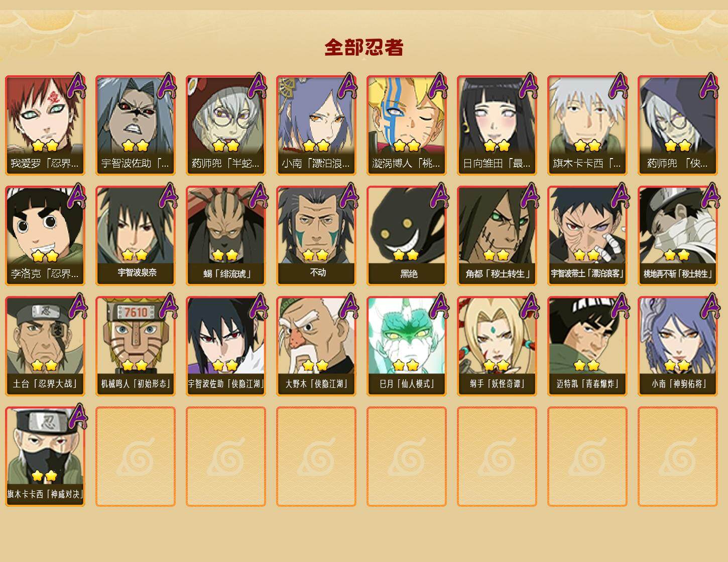The height and width of the screenshot is (562, 728).
Task: Select the red-haired 我爱罗 card
Action: pyautogui.click(x=45, y=125)
